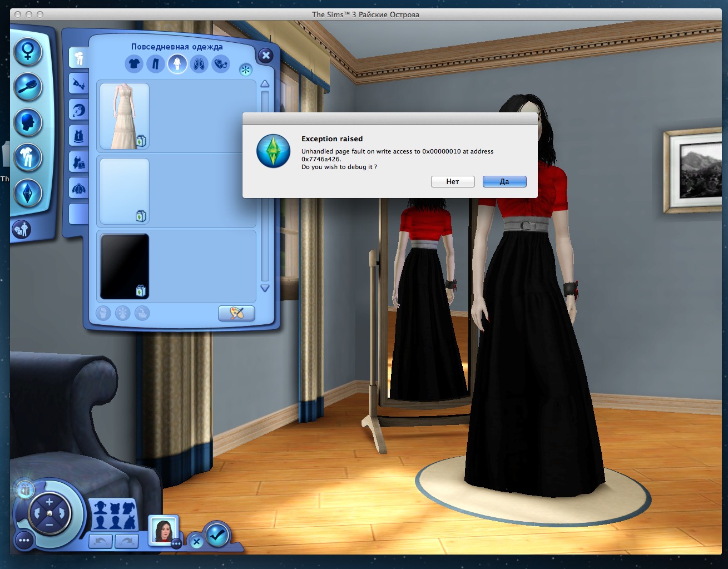This screenshot has height=569, width=728.
Task: Redo the last change
Action: coord(126,540)
